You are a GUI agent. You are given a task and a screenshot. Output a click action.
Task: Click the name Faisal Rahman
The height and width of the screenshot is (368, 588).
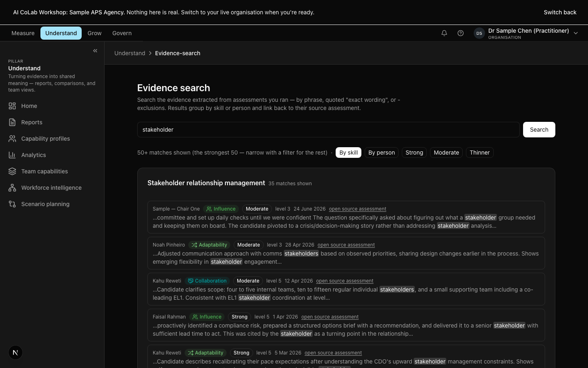(169, 317)
